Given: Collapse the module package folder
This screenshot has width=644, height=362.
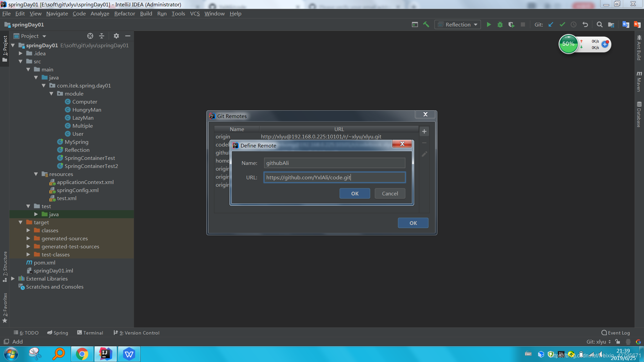Looking at the screenshot, I should click(51, 94).
